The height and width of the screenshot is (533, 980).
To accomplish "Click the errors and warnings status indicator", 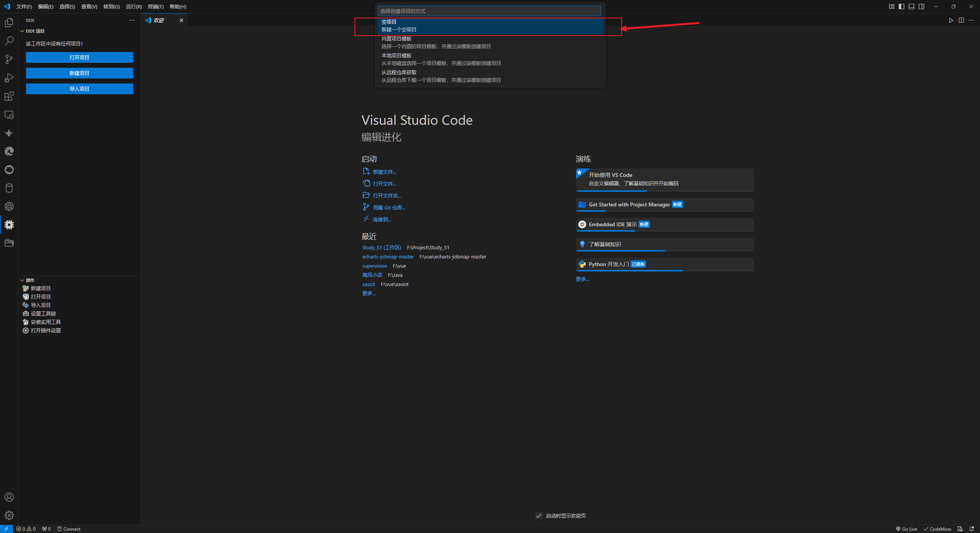I will point(26,529).
